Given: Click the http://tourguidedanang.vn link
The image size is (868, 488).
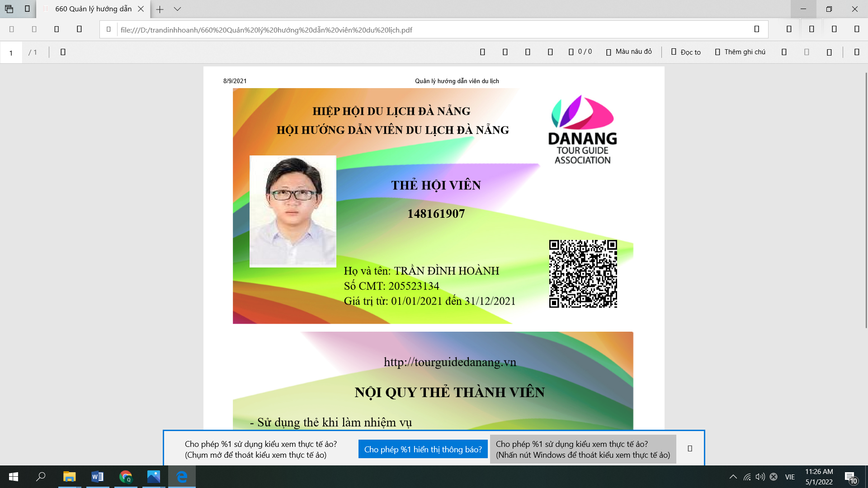Looking at the screenshot, I should point(450,362).
